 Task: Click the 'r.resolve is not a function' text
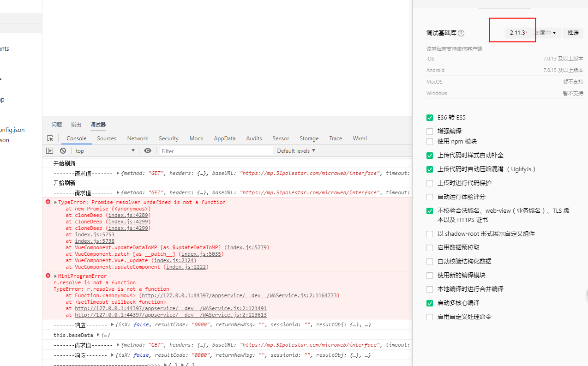(x=95, y=282)
